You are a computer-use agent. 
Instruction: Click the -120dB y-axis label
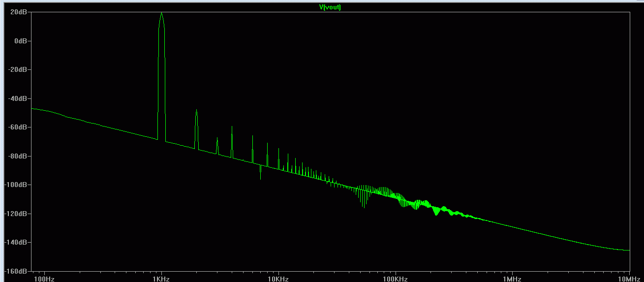coord(16,214)
